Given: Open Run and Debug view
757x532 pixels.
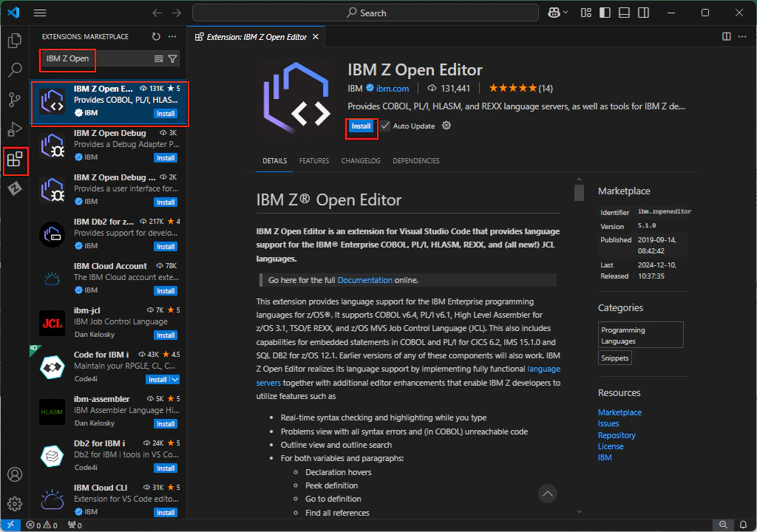Looking at the screenshot, I should [15, 129].
